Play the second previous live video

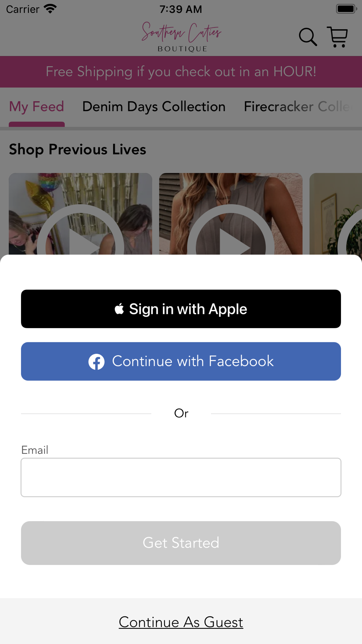coord(231,214)
